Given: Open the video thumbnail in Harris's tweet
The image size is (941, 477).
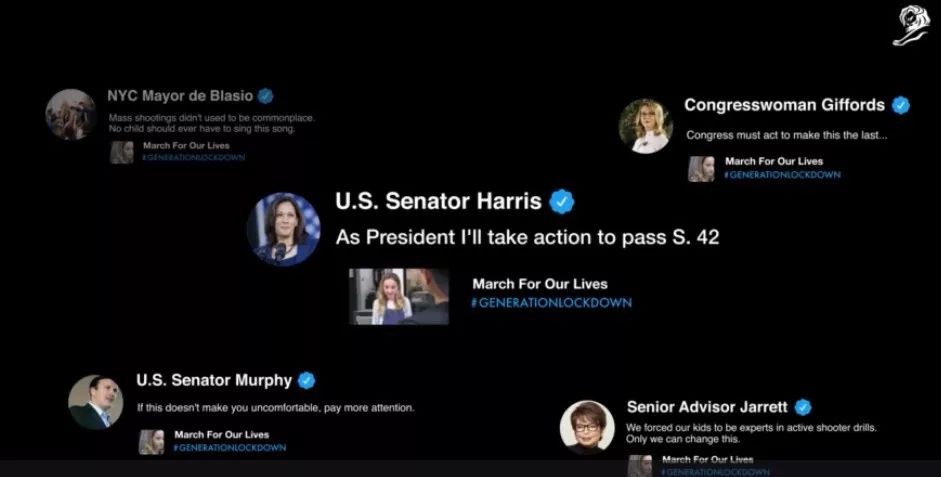Looking at the screenshot, I should click(399, 296).
